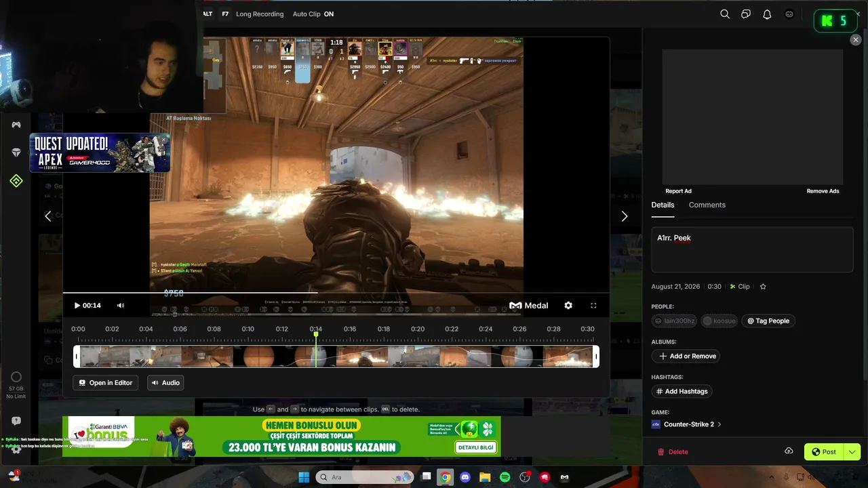Screen dimensions: 868x488
Task: Open the notifications bell
Action: tap(767, 14)
